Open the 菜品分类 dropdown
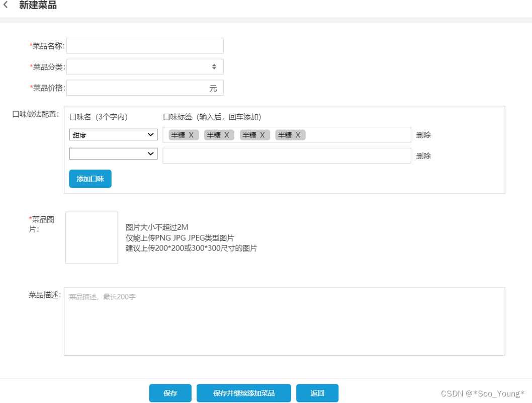Screen dimensions: 532x403 (145, 66)
